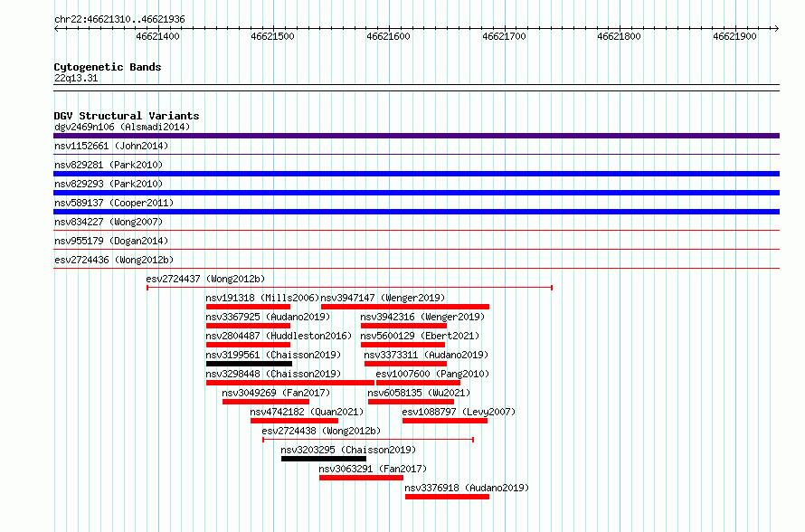
Task: Open the nsv3373311 (Audano2019) label
Action: point(426,355)
